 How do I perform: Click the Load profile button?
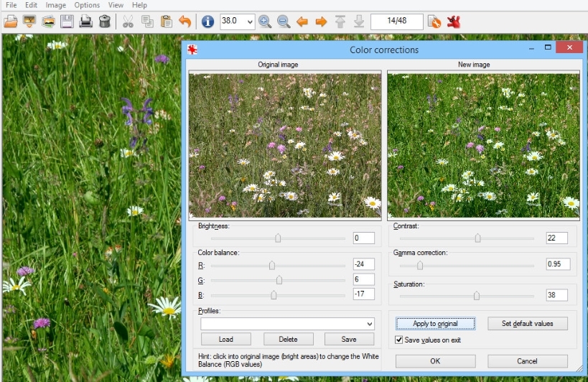(x=225, y=339)
